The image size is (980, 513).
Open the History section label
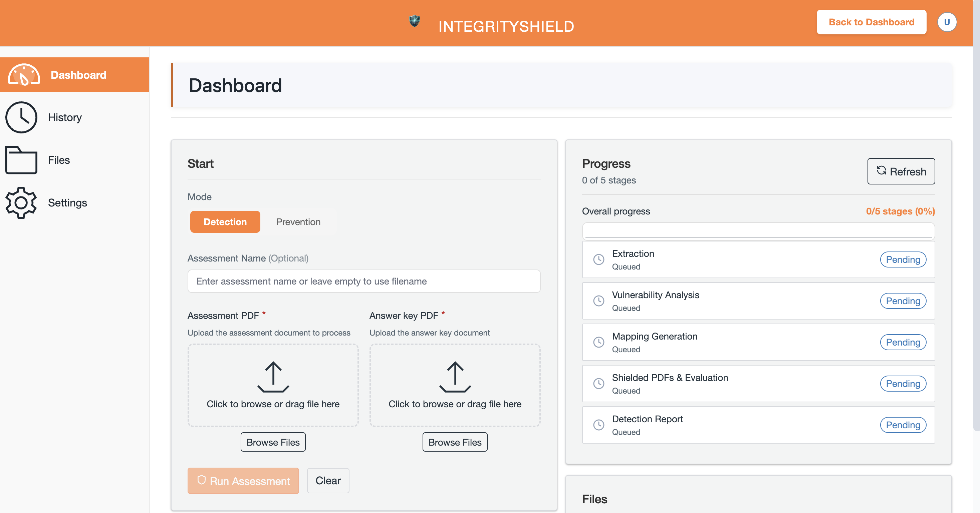65,117
